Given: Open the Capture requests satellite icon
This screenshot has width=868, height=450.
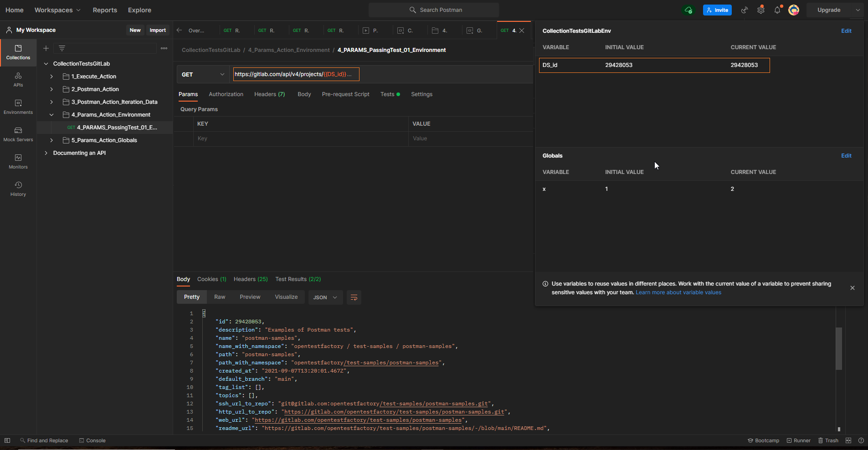Looking at the screenshot, I should click(744, 10).
